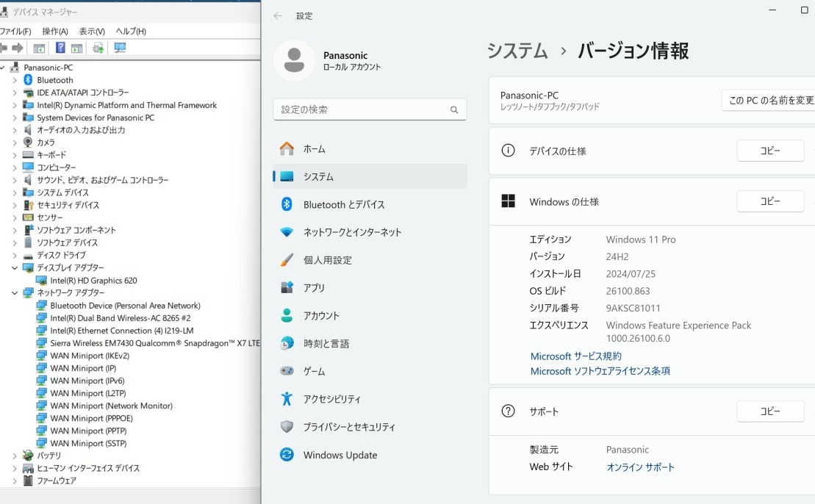Click the バッテリ battery icon in device tree

point(28,456)
